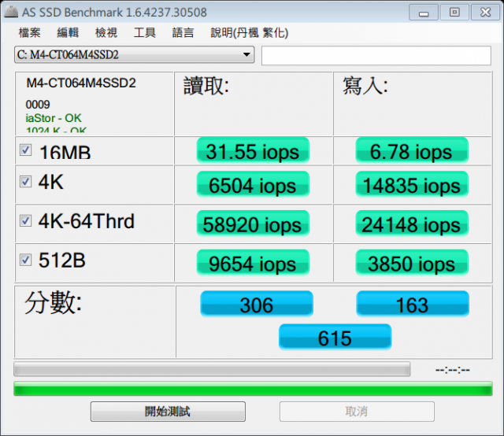The height and width of the screenshot is (436, 504).
Task: Open the 編輯 menu
Action: 68,32
